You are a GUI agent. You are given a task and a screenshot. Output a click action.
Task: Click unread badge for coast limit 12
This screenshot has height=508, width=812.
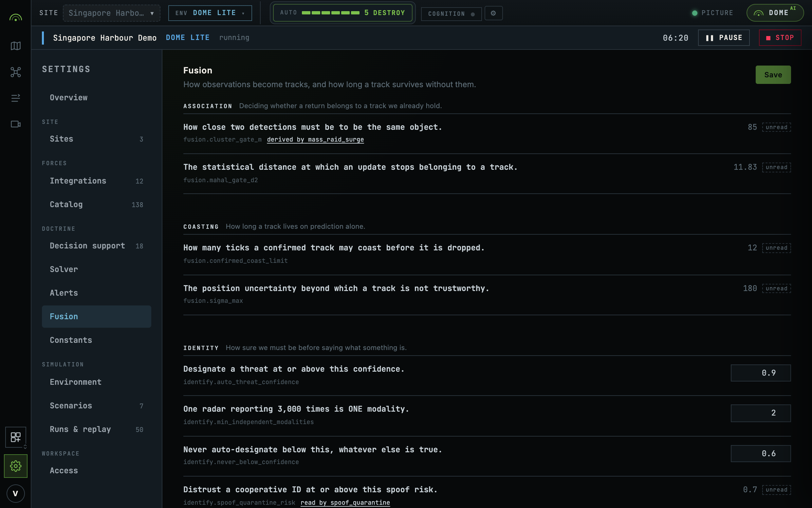tap(776, 248)
